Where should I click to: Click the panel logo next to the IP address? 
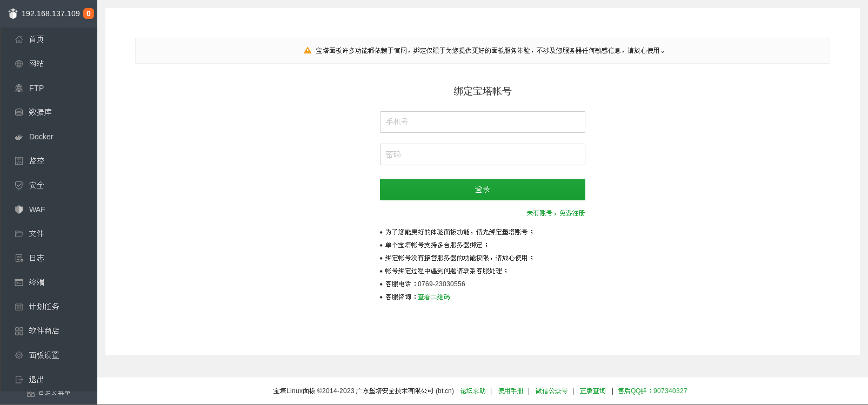coord(13,13)
